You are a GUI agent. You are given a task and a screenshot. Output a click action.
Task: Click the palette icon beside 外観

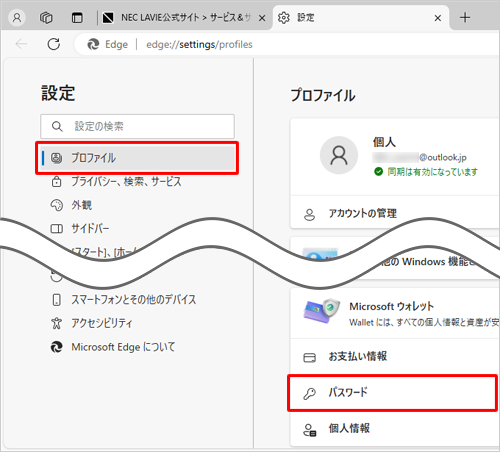point(57,205)
